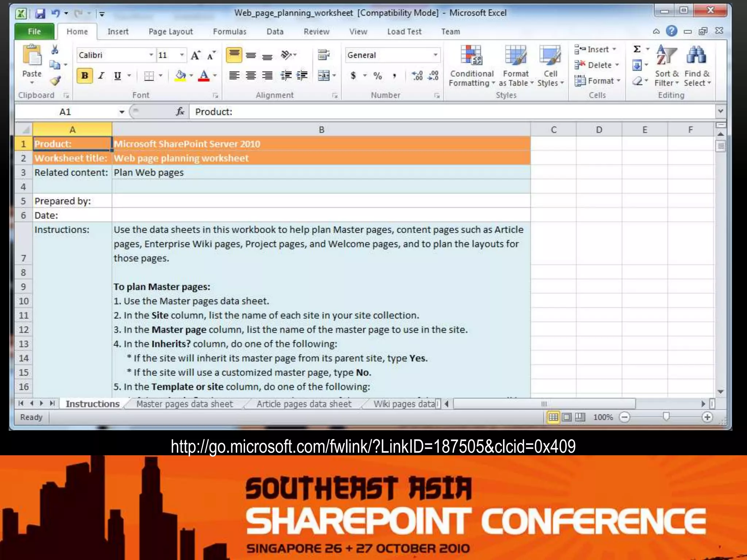Open the Master pages data sheet tab
Image resolution: width=747 pixels, height=560 pixels.
click(x=185, y=404)
